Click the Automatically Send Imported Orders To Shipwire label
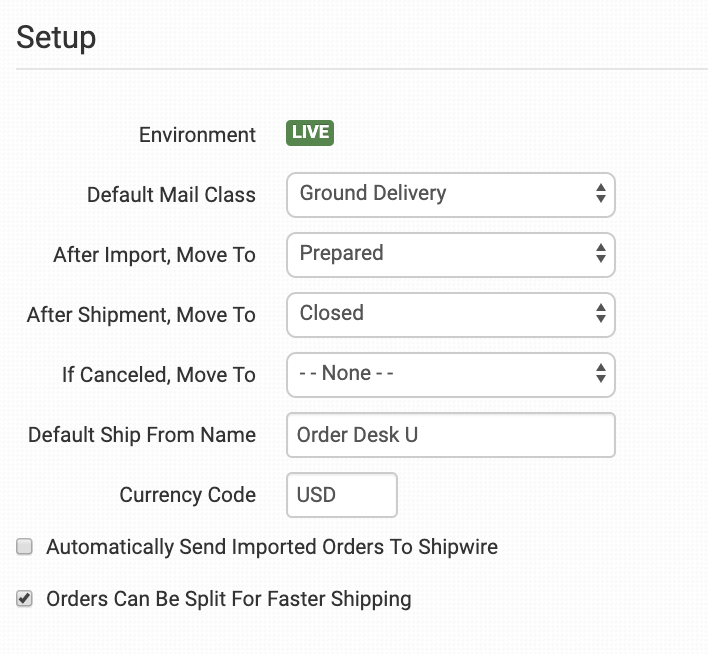 [271, 547]
